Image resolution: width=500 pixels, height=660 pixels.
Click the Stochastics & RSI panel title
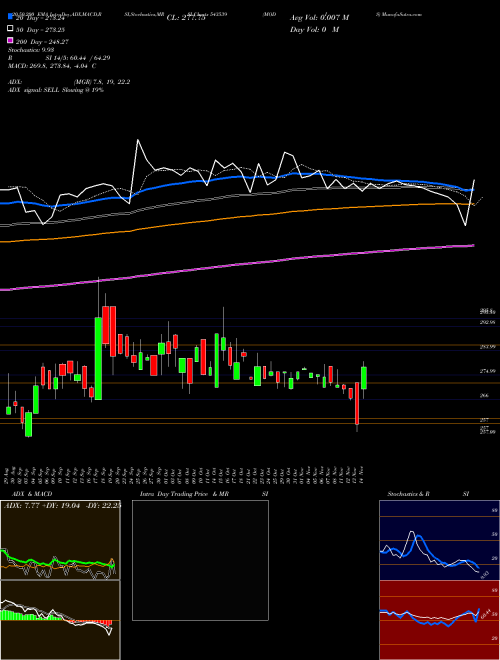click(428, 494)
